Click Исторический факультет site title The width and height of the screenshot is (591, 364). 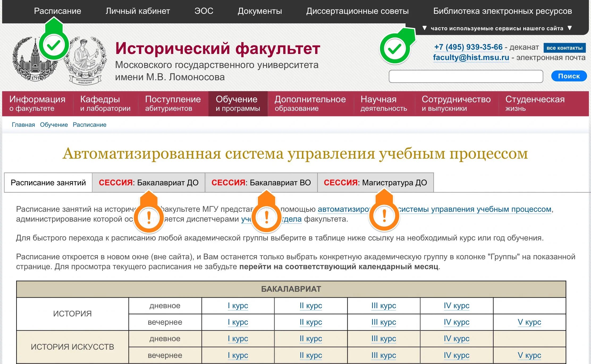[218, 49]
